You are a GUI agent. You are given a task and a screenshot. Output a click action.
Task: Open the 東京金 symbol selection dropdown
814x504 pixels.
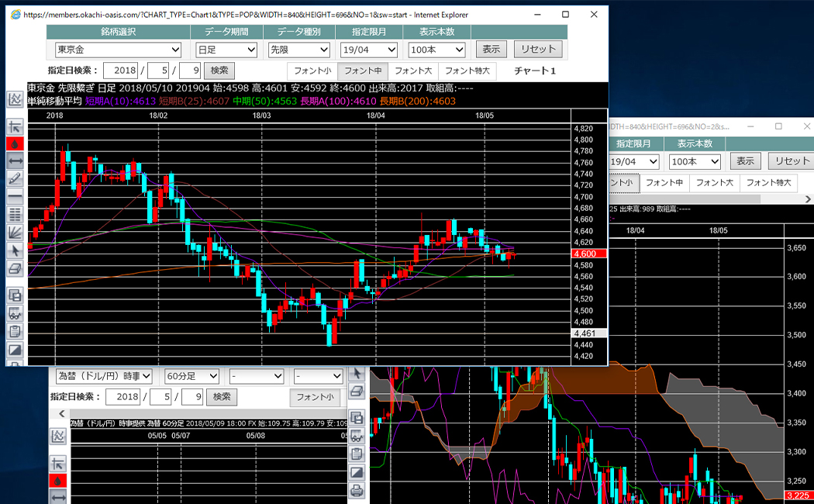[118, 50]
